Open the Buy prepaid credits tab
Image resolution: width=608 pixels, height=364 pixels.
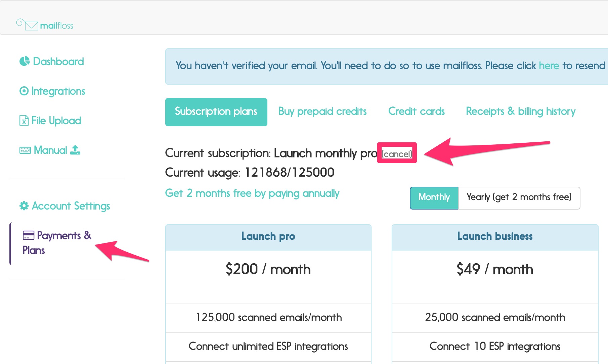click(x=322, y=111)
